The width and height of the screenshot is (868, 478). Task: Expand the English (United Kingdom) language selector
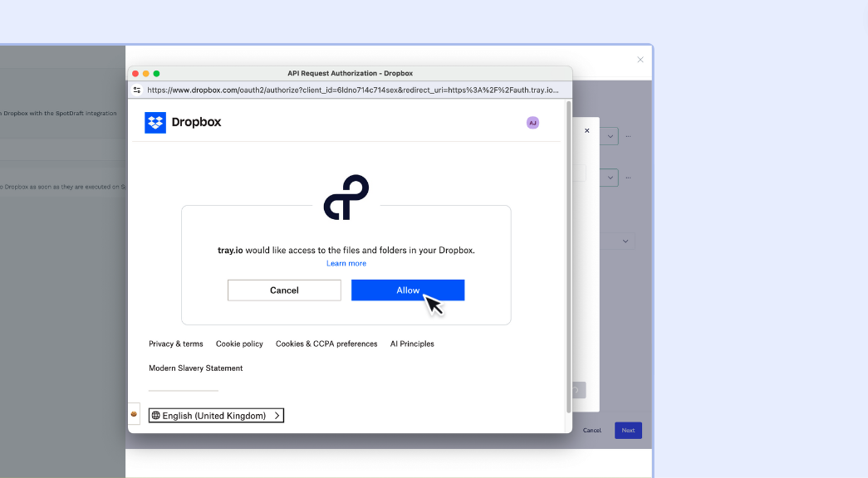[x=216, y=416]
